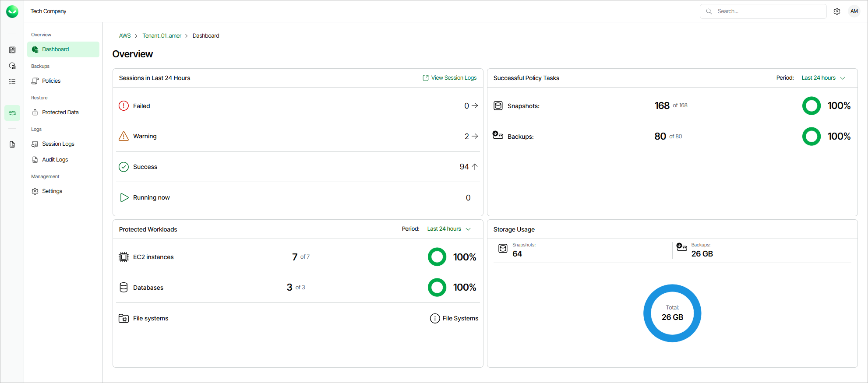Click the arrow next to the Warning count

(475, 136)
